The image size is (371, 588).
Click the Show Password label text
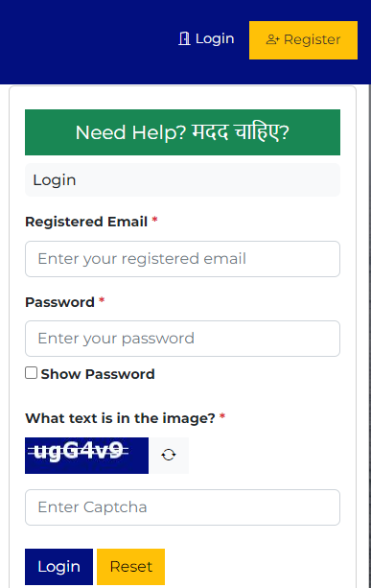pos(98,374)
